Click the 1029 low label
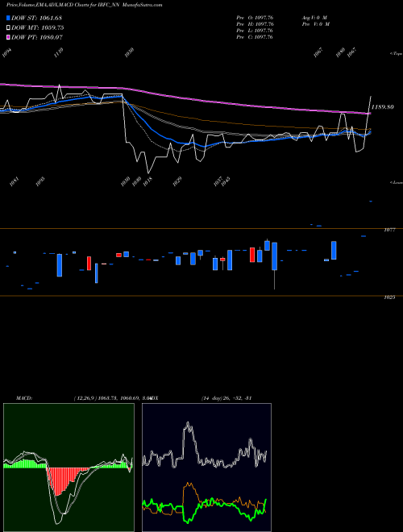 (x=177, y=181)
